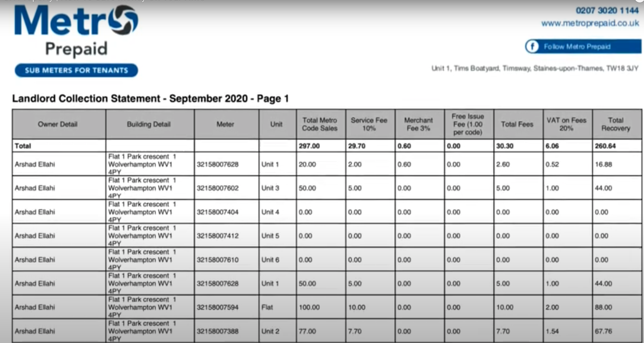Select total recovery value 260.64
Image resolution: width=644 pixels, height=343 pixels.
tap(605, 146)
